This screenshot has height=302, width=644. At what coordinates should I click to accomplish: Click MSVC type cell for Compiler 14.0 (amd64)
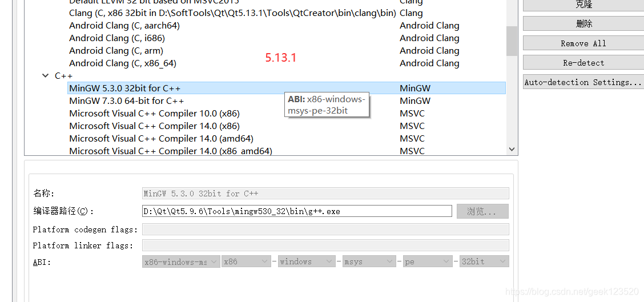412,139
